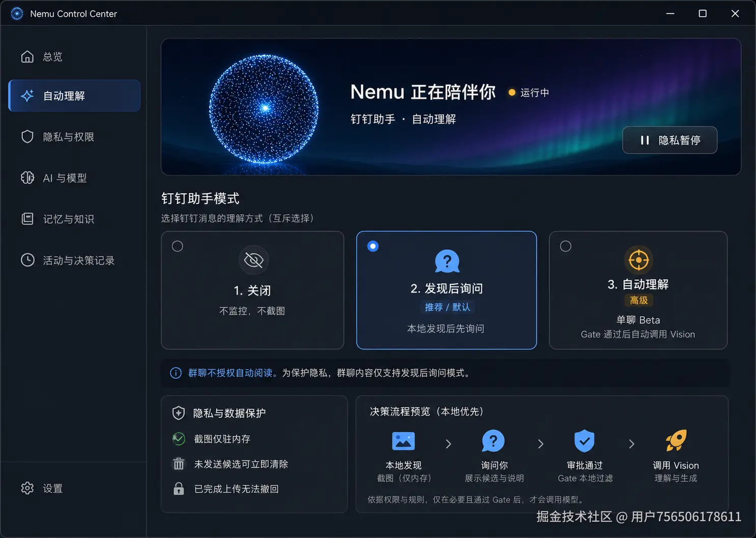The height and width of the screenshot is (538, 756).
Task: Click the 运行中 status indicator
Action: click(x=529, y=93)
